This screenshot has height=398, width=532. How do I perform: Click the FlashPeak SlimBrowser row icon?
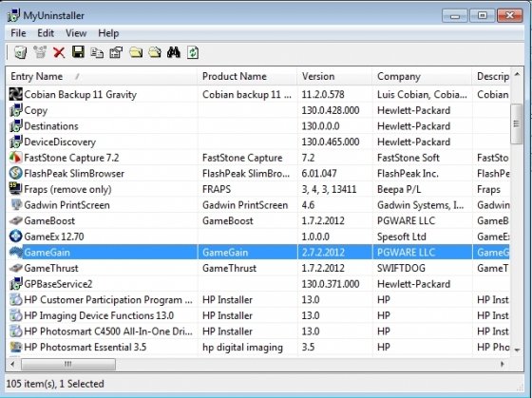pos(15,173)
